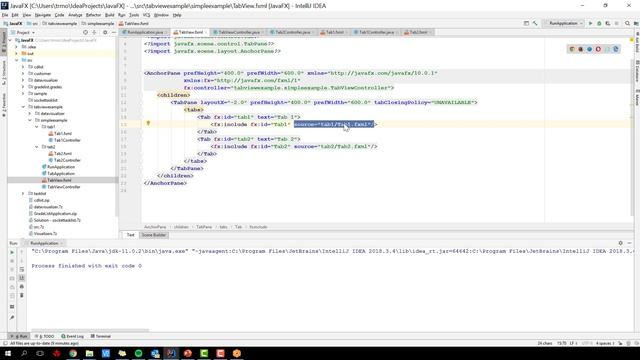Print console output with printer icon
Image resolution: width=640 pixels, height=360 pixels.
(x=22, y=287)
